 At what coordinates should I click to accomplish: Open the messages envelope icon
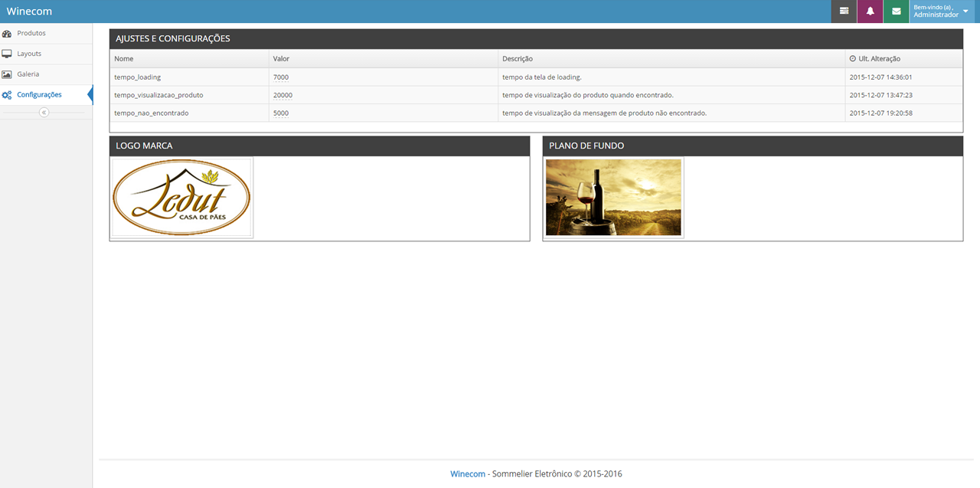pyautogui.click(x=896, y=11)
